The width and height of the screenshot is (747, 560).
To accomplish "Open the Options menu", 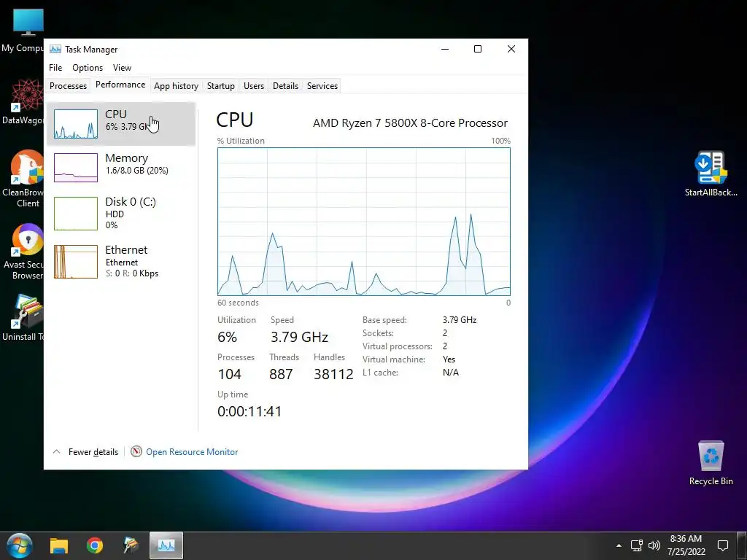I will [x=88, y=68].
